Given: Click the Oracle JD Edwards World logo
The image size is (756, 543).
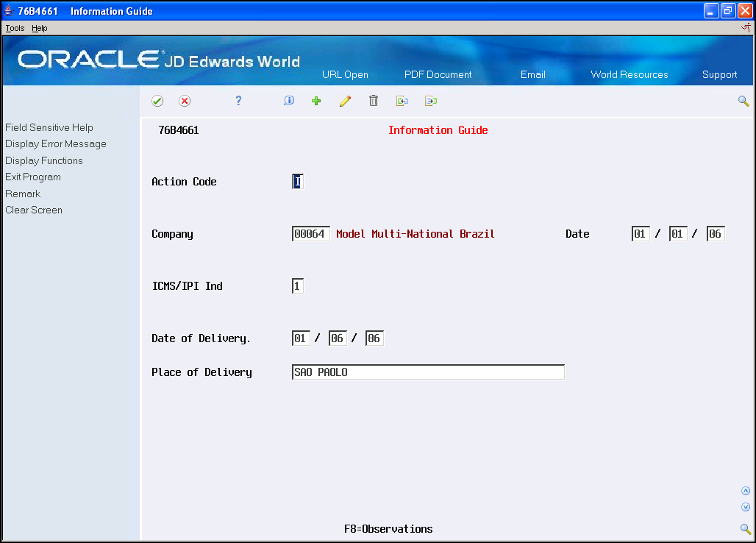Looking at the screenshot, I should click(159, 60).
